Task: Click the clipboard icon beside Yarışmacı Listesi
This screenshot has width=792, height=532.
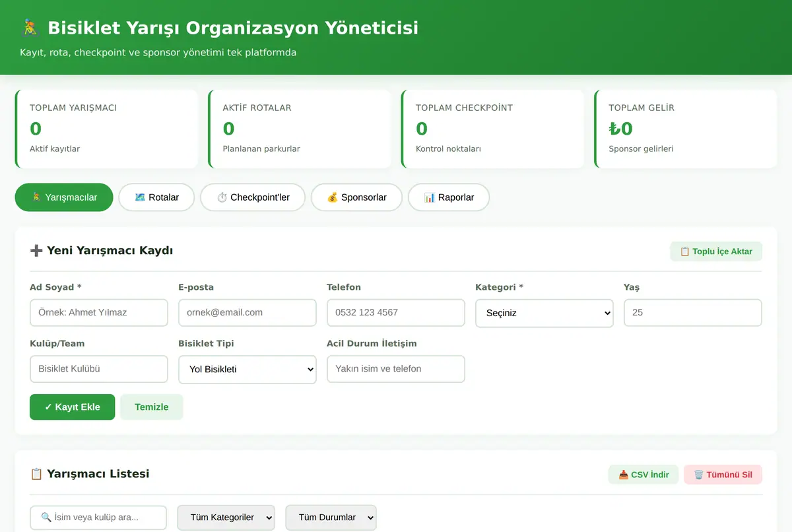Action: [36, 474]
